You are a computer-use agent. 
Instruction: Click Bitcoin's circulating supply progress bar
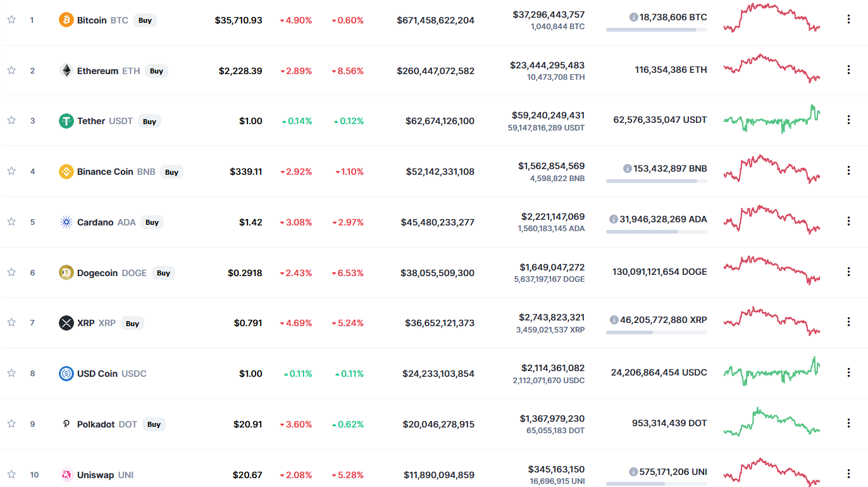pos(656,28)
